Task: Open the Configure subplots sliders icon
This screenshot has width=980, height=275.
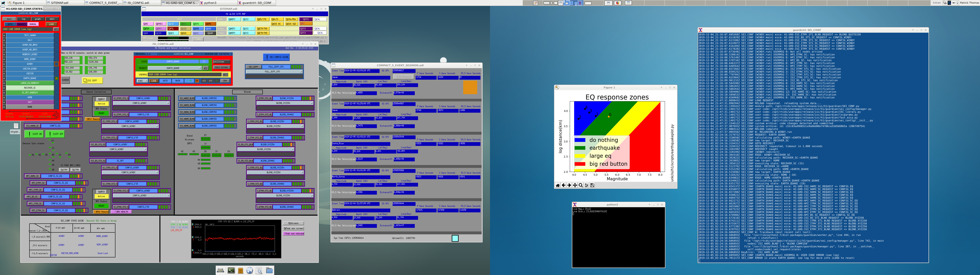Action: pos(587,185)
